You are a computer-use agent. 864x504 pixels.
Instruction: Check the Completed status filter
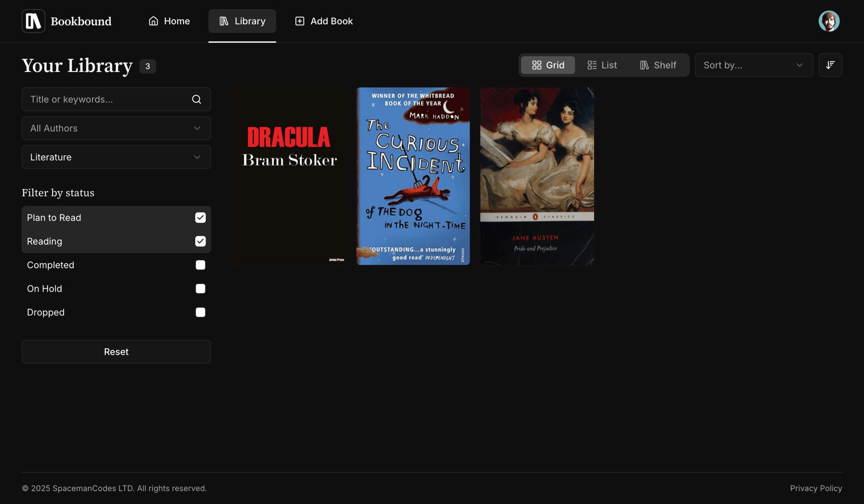tap(200, 265)
